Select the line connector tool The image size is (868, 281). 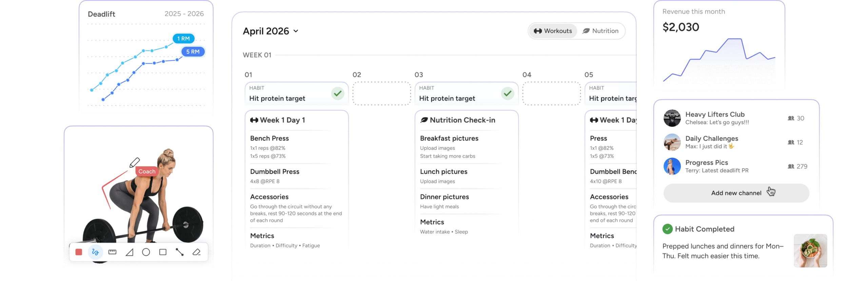(180, 252)
